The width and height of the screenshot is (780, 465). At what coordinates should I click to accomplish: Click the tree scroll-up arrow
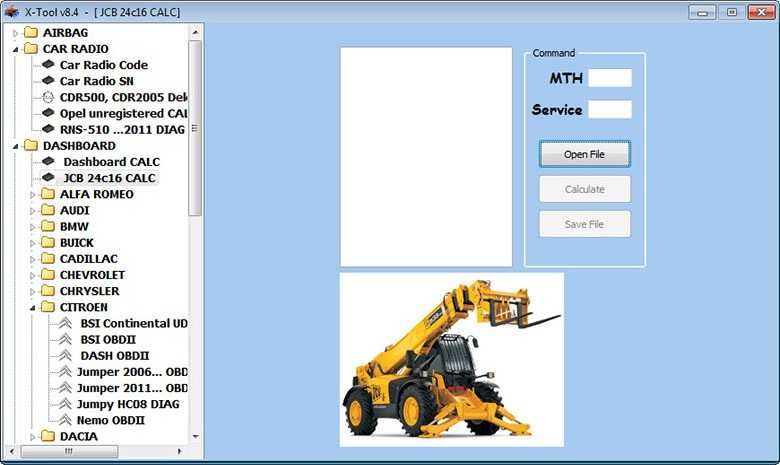pos(195,32)
